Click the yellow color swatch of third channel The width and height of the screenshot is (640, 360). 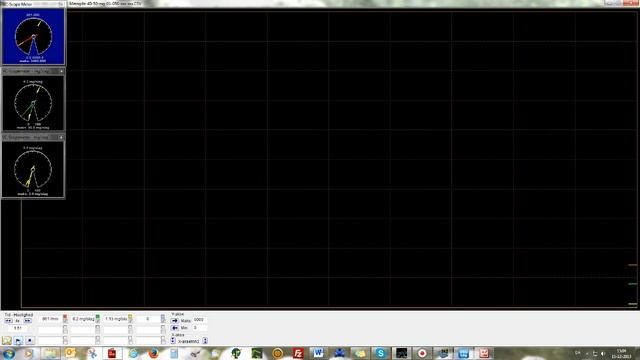(x=130, y=316)
